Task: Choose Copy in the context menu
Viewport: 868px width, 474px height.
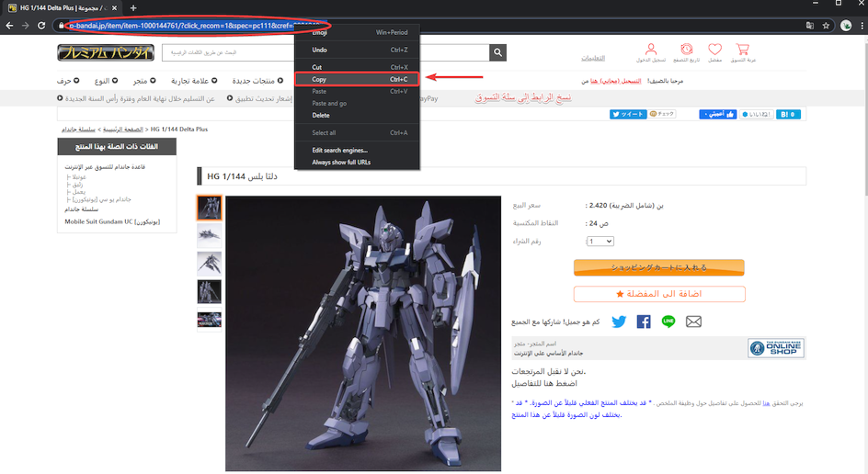Action: click(x=357, y=79)
